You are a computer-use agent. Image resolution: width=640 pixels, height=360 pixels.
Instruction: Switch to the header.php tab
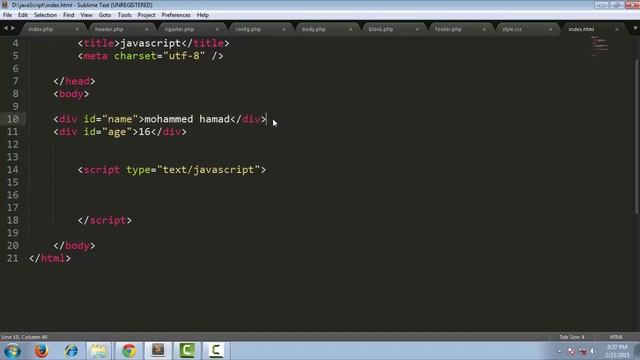point(109,29)
